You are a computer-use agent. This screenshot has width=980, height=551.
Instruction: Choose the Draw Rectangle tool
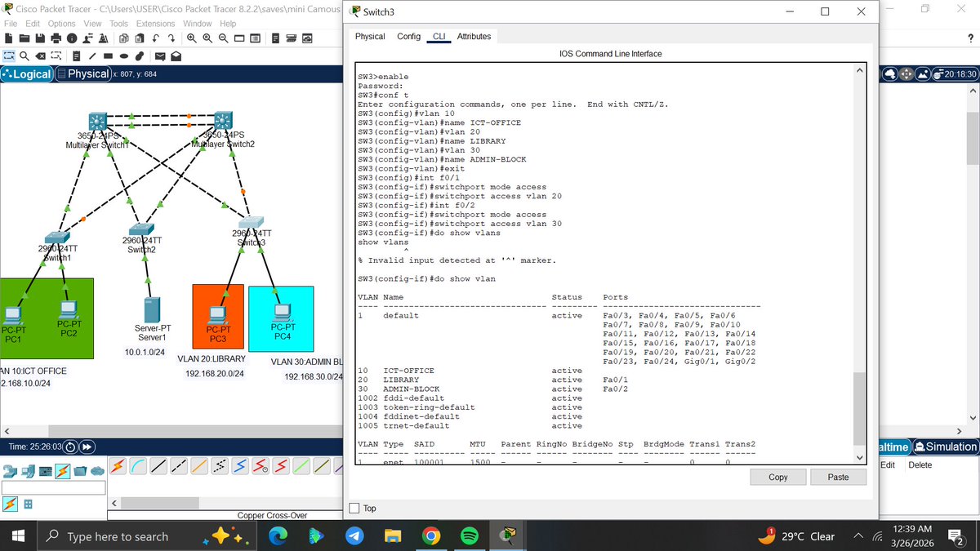point(108,56)
